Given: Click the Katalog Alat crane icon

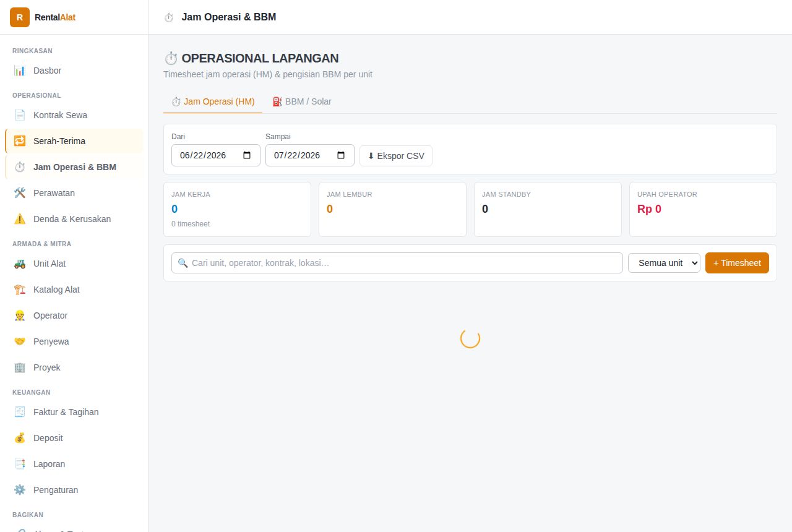Looking at the screenshot, I should point(20,290).
